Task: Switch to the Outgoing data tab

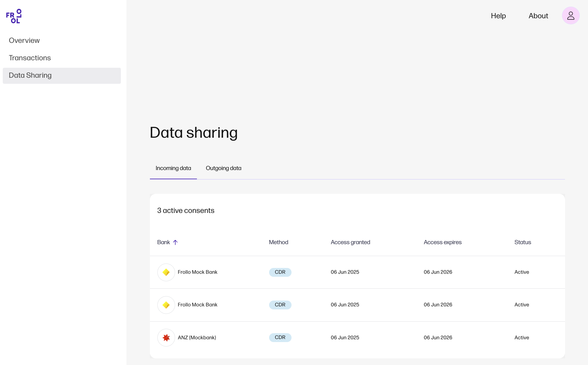Action: point(223,168)
